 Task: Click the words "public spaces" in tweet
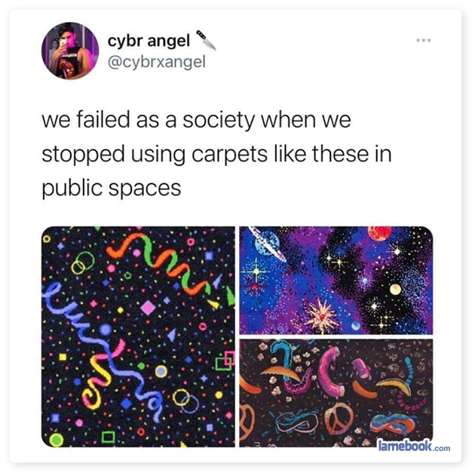pyautogui.click(x=112, y=189)
